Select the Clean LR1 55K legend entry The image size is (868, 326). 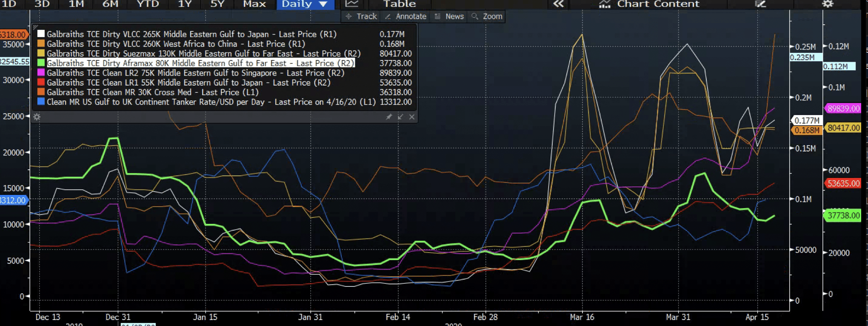[x=188, y=83]
